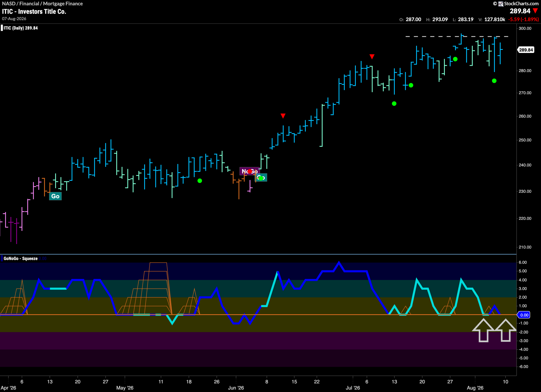Click the Jul '26 date axis label

[x=353, y=388]
